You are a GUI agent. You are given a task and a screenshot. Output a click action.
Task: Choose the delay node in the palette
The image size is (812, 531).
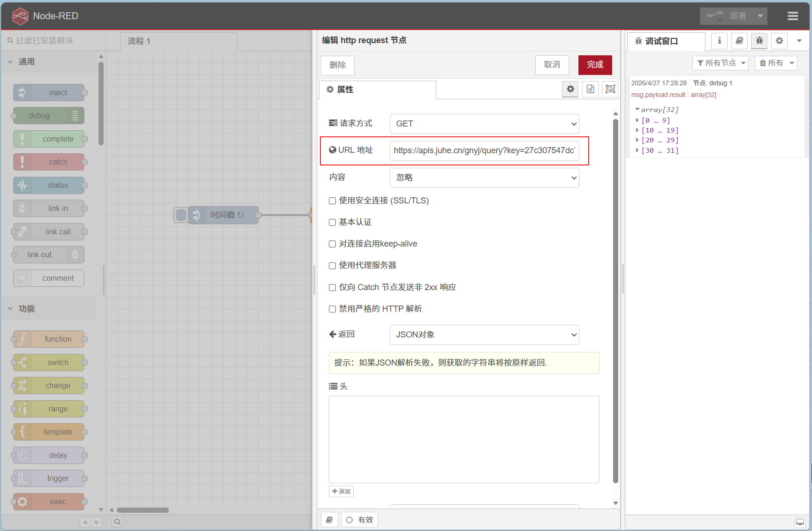point(49,456)
